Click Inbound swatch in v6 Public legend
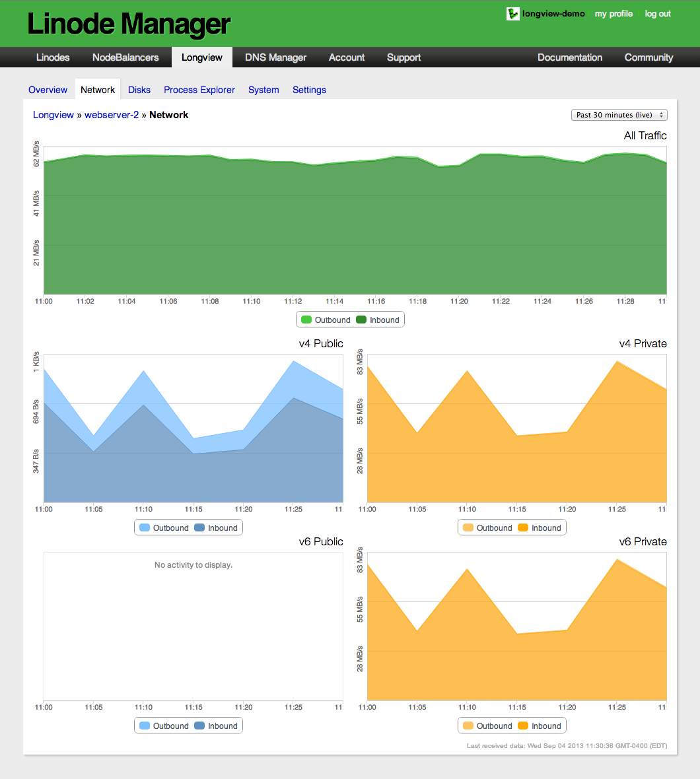The width and height of the screenshot is (700, 779). click(x=199, y=726)
